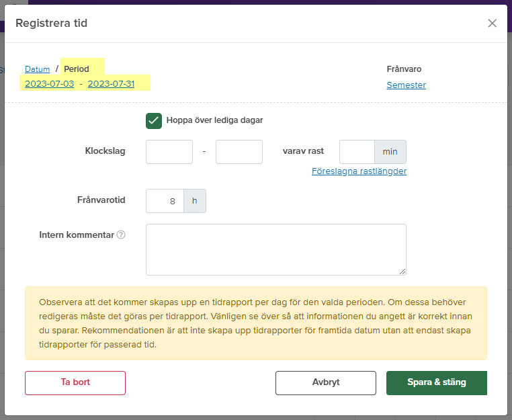Screen dimensions: 512x420
Task: Focus the Klockslag end time field
Action: click(x=239, y=152)
